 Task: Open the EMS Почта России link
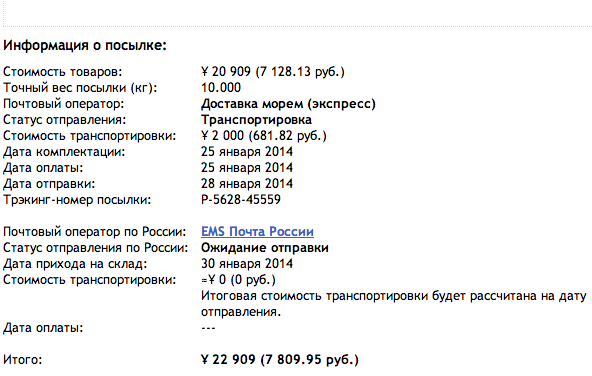257,231
